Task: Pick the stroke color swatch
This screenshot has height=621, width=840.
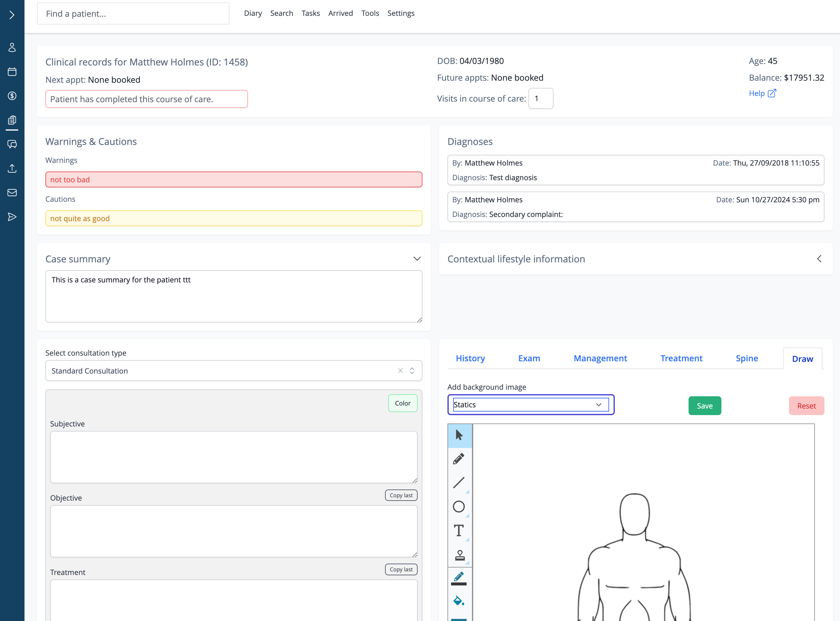Action: pyautogui.click(x=459, y=578)
